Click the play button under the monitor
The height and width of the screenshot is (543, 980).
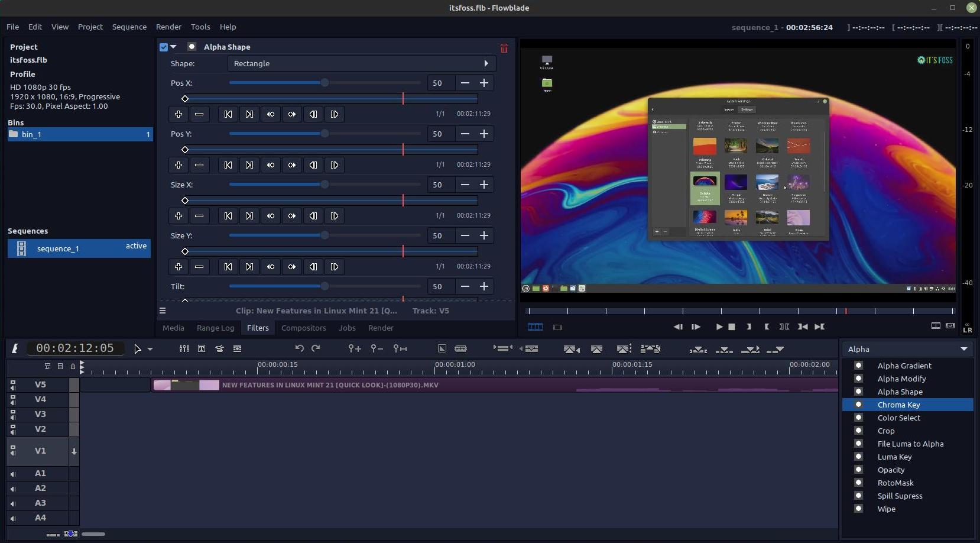click(x=719, y=327)
